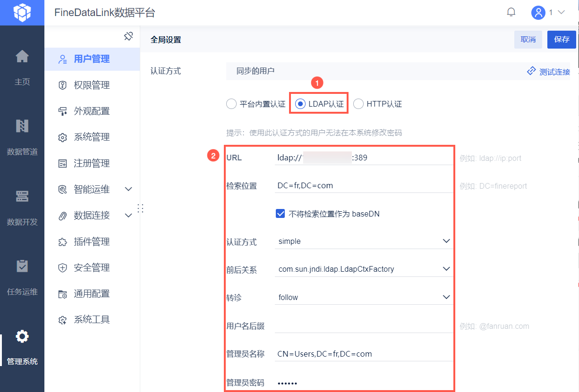
Task: Open the 数据开发 development icon
Action: pos(22,196)
